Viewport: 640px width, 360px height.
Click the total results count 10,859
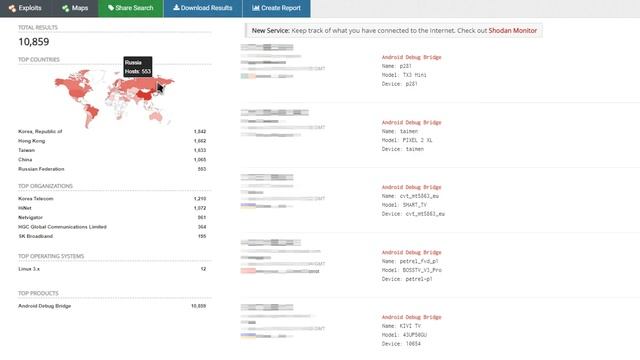click(x=33, y=42)
